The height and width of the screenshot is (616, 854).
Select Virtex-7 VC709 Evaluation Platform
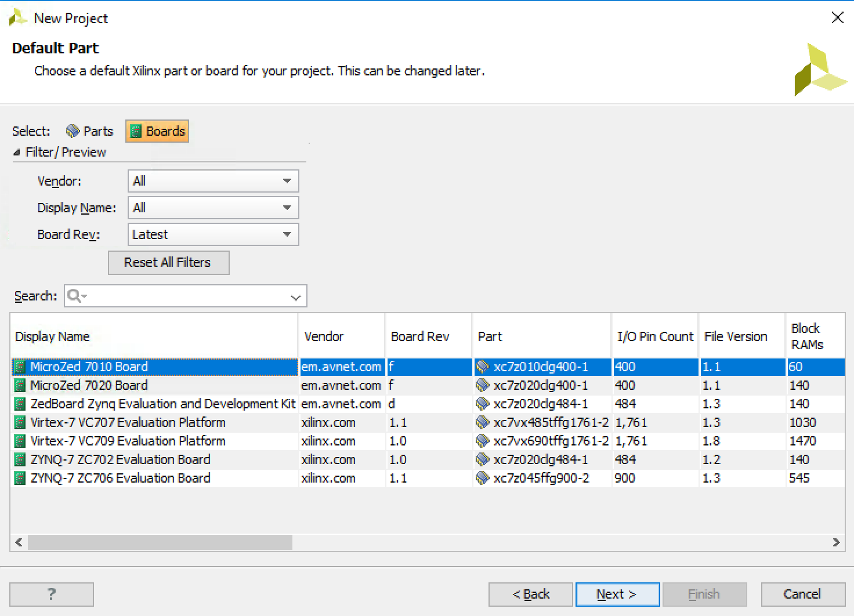tap(428, 441)
